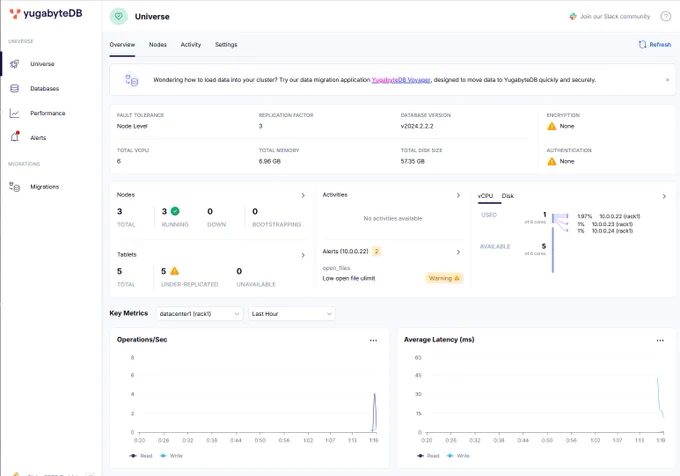Open the Universe sidebar icon
The image size is (680, 476).
[14, 64]
